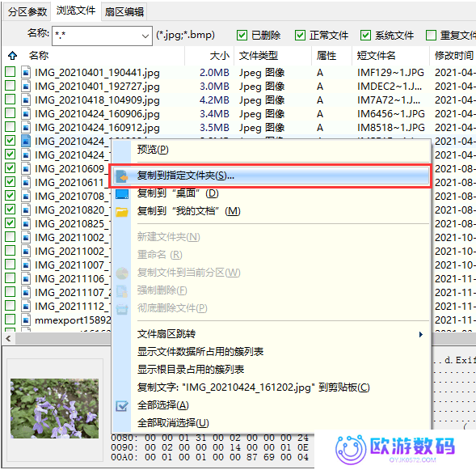The image size is (476, 470).
Task: Expand the 文件扇区跳转 submenu arrow
Action: tap(421, 334)
